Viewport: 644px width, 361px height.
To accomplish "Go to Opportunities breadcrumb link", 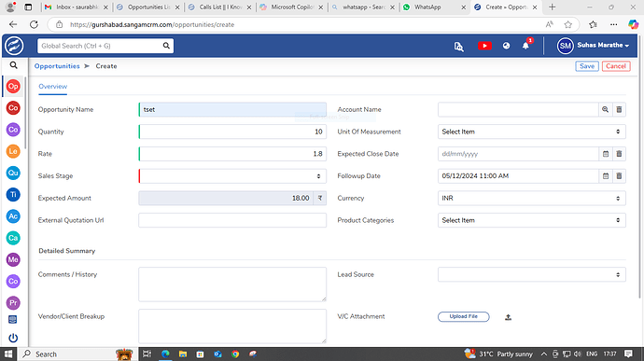I will pyautogui.click(x=57, y=66).
